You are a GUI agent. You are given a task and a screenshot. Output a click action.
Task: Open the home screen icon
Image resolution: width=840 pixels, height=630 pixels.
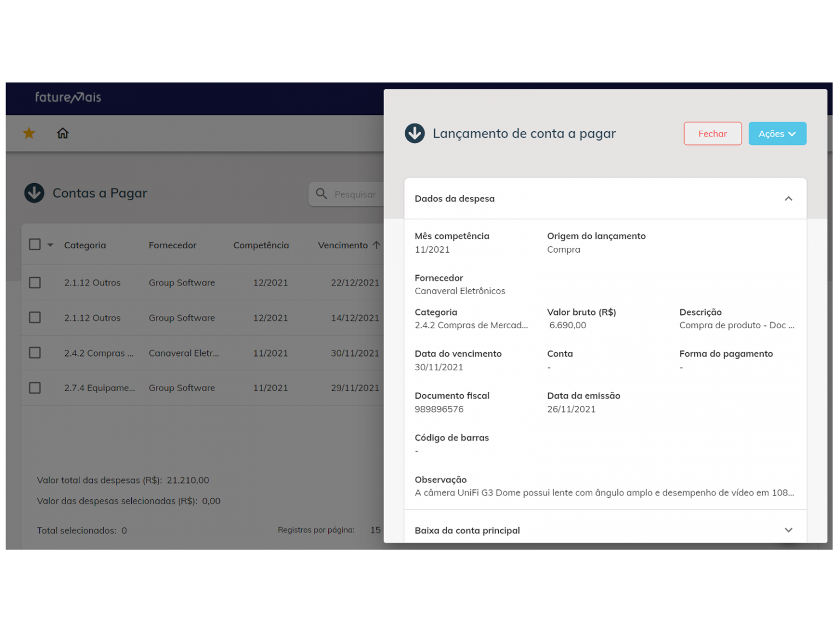coord(62,133)
